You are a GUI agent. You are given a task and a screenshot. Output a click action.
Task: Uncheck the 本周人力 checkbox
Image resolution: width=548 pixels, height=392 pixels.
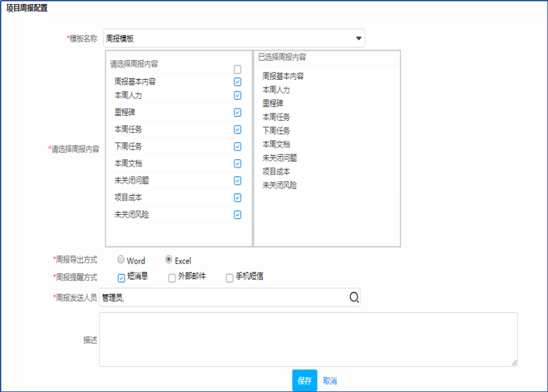[237, 96]
